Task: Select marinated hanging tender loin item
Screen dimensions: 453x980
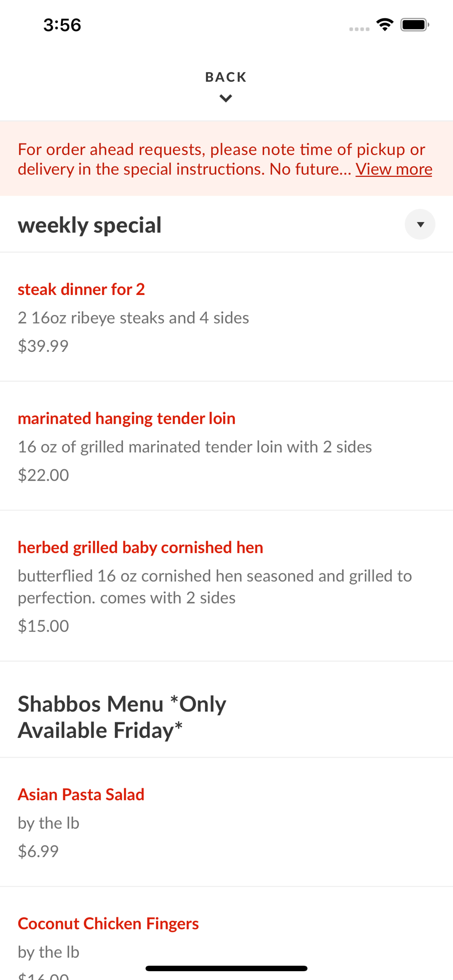Action: [x=226, y=446]
